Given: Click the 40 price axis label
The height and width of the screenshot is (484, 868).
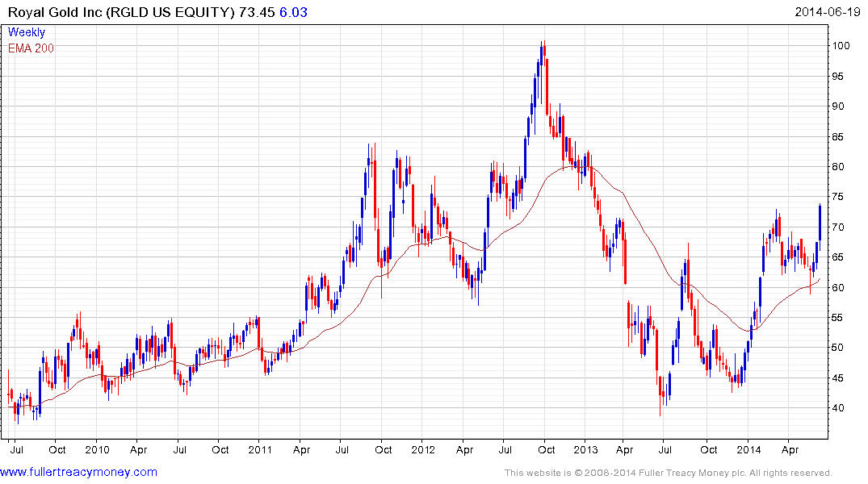Looking at the screenshot, I should (x=838, y=408).
